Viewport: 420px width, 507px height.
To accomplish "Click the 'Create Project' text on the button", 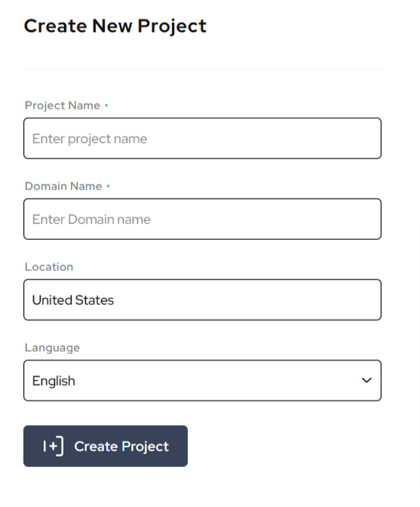I will pos(121,447).
